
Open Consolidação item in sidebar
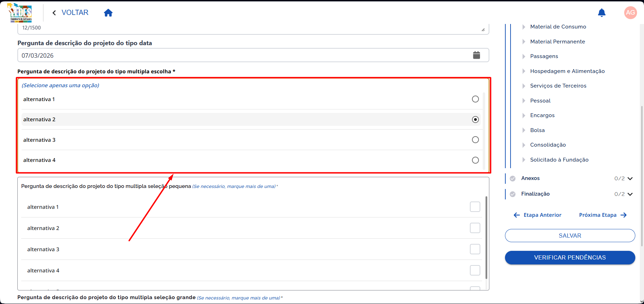pyautogui.click(x=548, y=145)
